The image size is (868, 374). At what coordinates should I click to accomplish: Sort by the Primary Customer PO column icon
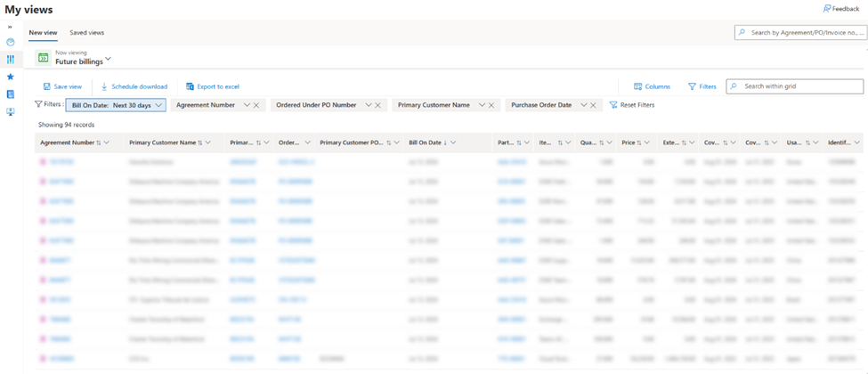pos(389,142)
